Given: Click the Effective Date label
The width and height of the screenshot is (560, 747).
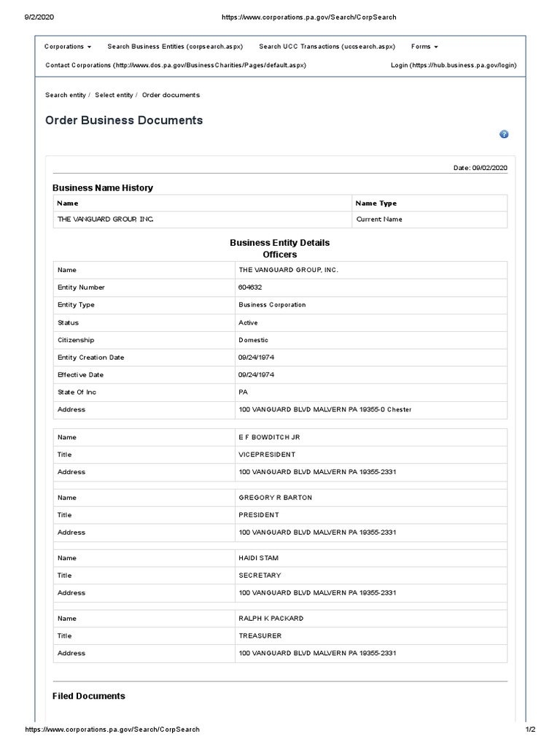Looking at the screenshot, I should 80,375.
